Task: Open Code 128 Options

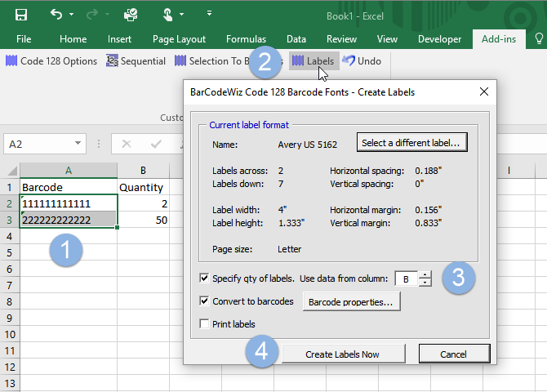Action: pyautogui.click(x=51, y=61)
